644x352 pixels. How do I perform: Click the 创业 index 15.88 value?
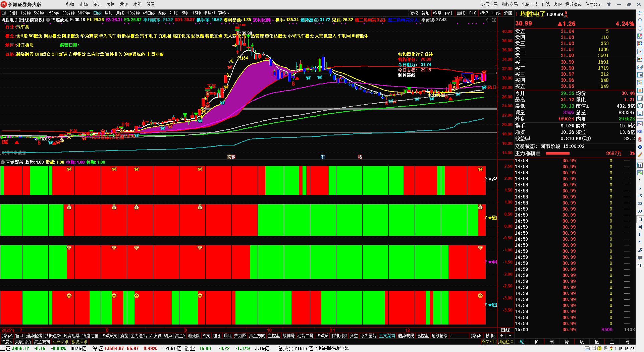pyautogui.click(x=205, y=348)
